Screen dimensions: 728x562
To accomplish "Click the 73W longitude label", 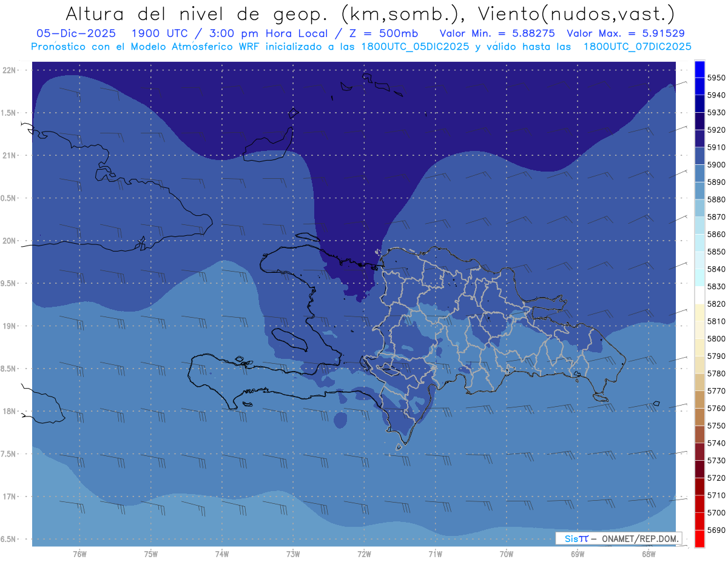I will tap(293, 554).
